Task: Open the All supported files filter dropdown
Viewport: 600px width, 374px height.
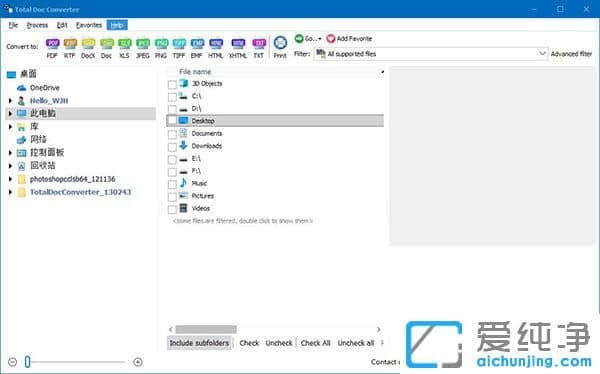Action: 430,54
